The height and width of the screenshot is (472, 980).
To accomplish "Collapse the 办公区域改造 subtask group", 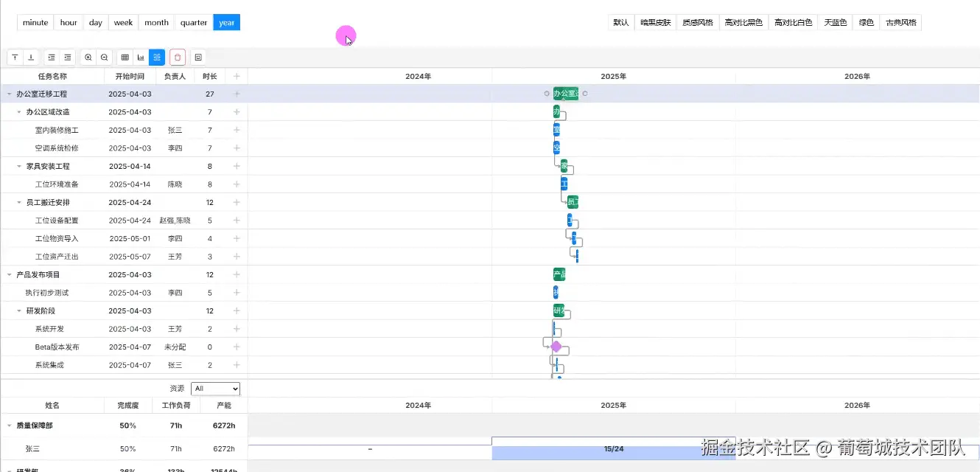I will pos(19,112).
